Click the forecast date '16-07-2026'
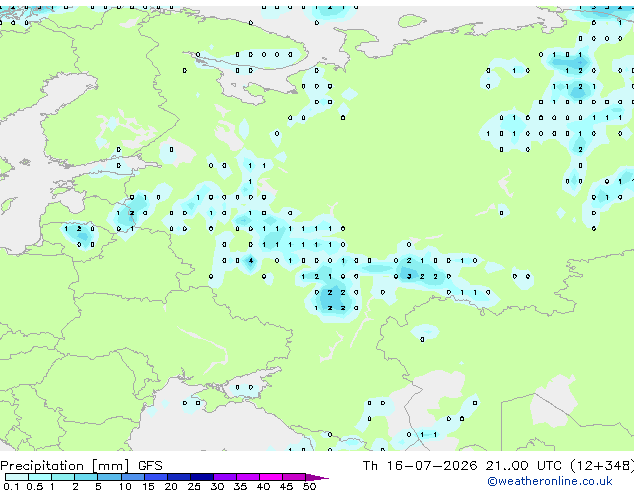 pyautogui.click(x=432, y=466)
